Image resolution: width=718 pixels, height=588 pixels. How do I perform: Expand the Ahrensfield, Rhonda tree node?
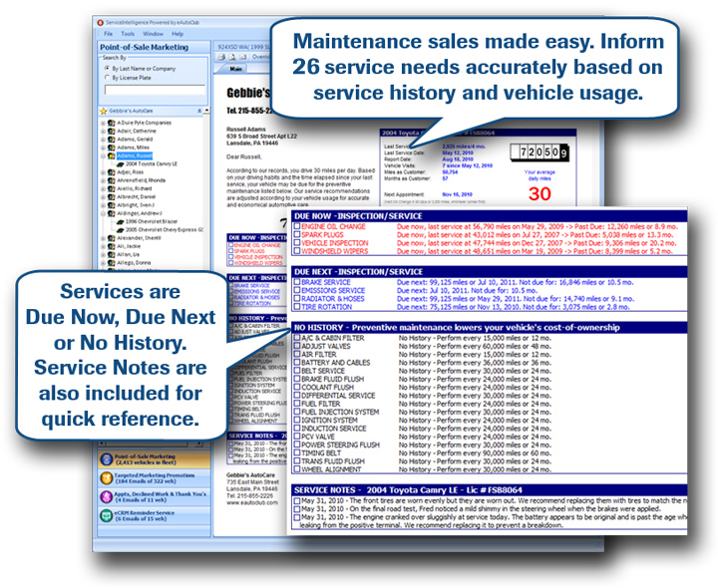pos(103,180)
